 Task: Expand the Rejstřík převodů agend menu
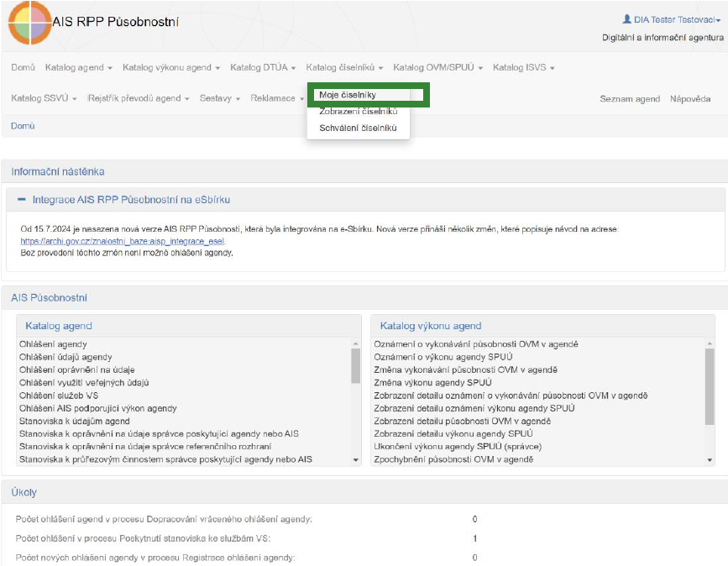138,98
